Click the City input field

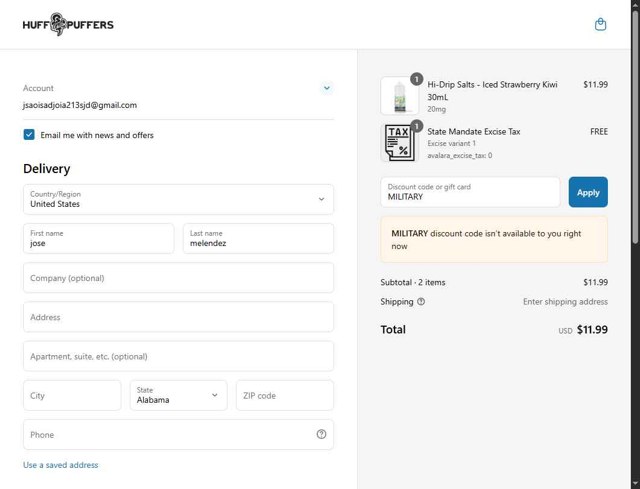72,395
